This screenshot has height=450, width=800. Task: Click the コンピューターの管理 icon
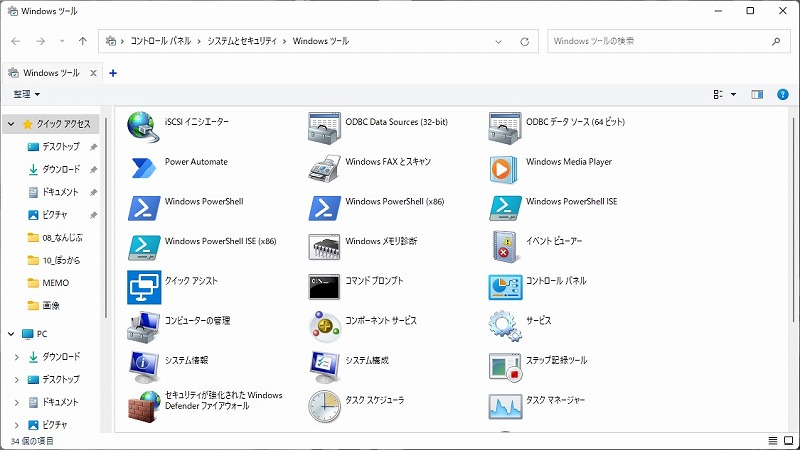(x=143, y=327)
